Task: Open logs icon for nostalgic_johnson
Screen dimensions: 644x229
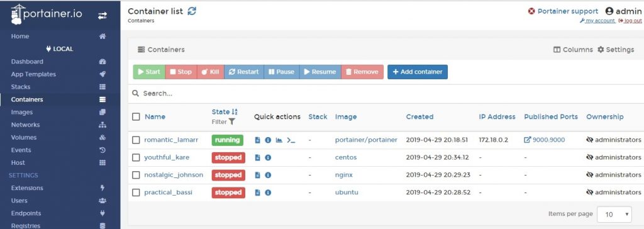Action: (x=257, y=175)
